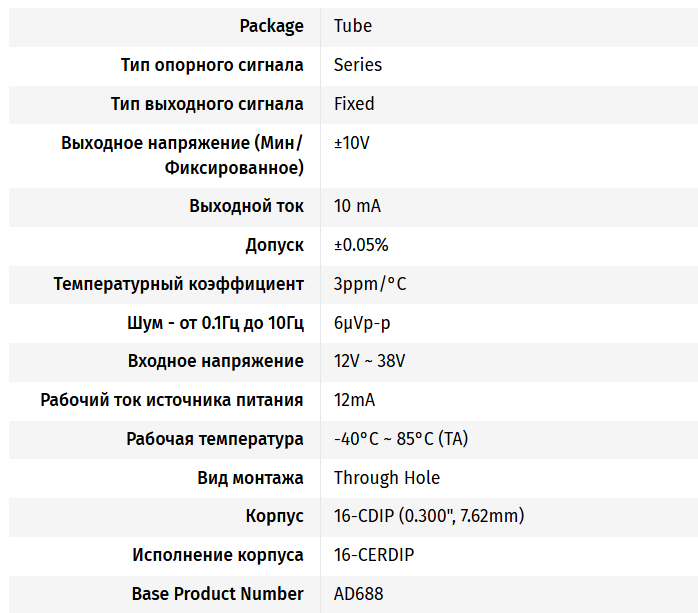Viewport: 698px width, 613px height.
Task: Click the "Допуск" row label
Action: pos(274,245)
